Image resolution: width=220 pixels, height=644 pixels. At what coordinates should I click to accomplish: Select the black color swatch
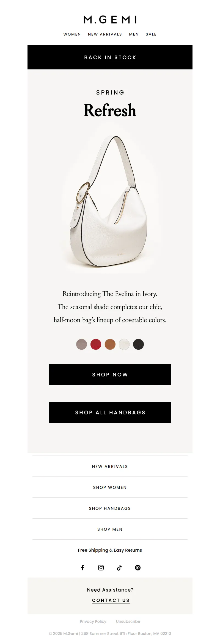[x=139, y=344]
